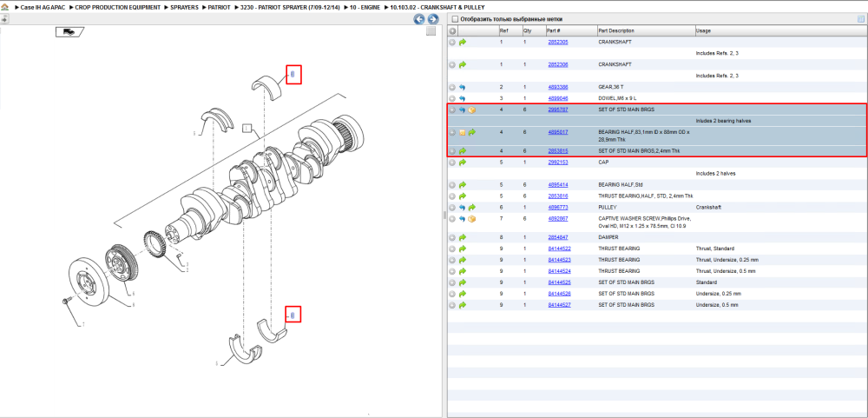Click green arrow icon in row 84144527
This screenshot has width=868, height=418.
click(463, 305)
